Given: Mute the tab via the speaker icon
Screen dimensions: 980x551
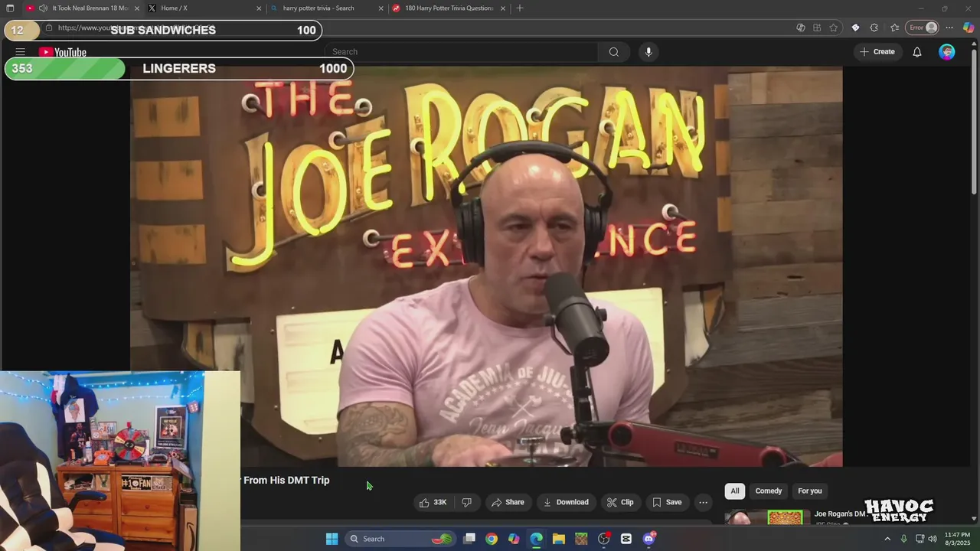Looking at the screenshot, I should click(x=43, y=8).
